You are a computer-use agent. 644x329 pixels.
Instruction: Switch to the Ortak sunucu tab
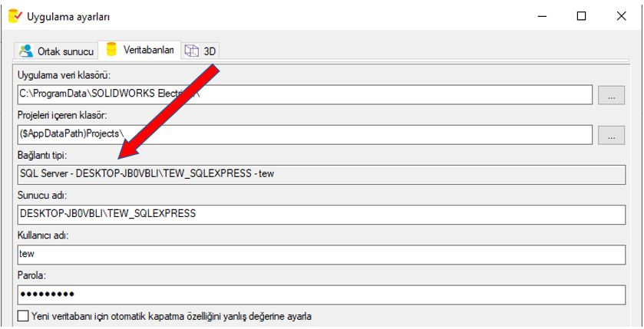tap(58, 51)
